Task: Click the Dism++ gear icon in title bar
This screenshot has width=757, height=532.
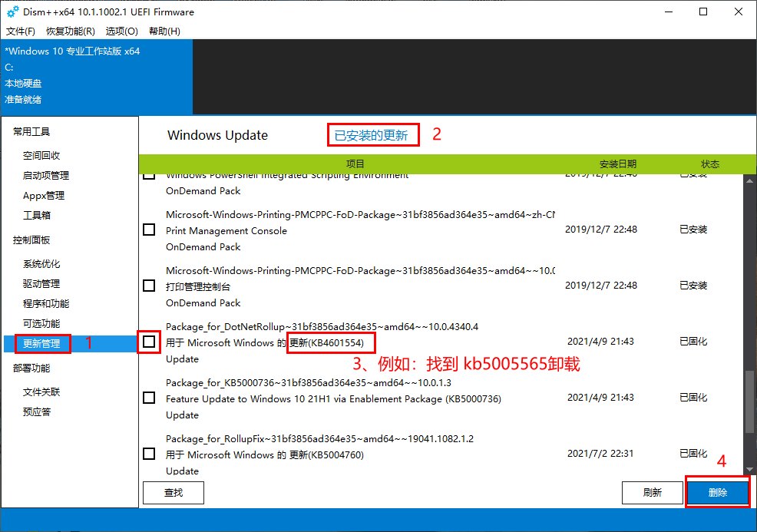Action: tap(12, 12)
